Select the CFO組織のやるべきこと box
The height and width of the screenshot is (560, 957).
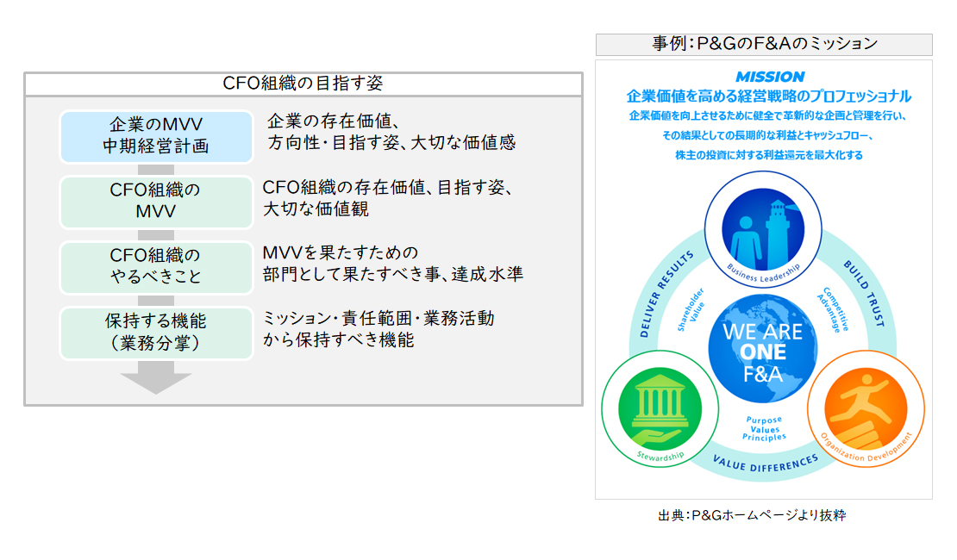156,267
